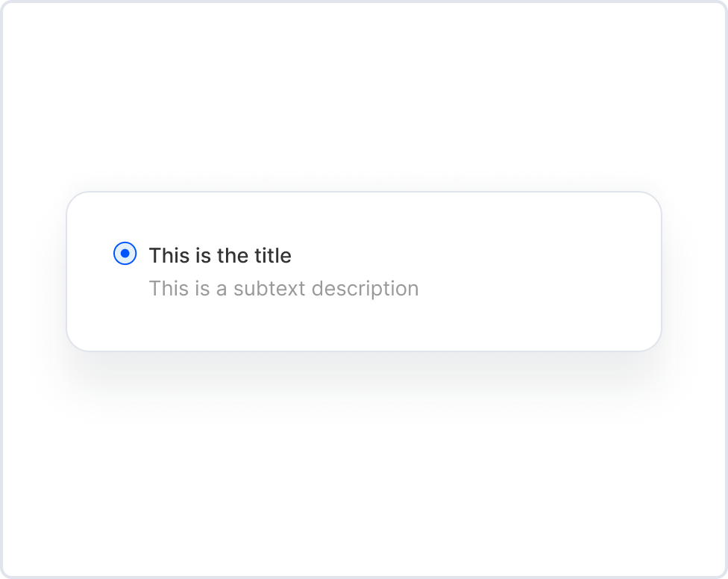Toggle the radio button beside the title
The height and width of the screenshot is (579, 728).
[125, 254]
